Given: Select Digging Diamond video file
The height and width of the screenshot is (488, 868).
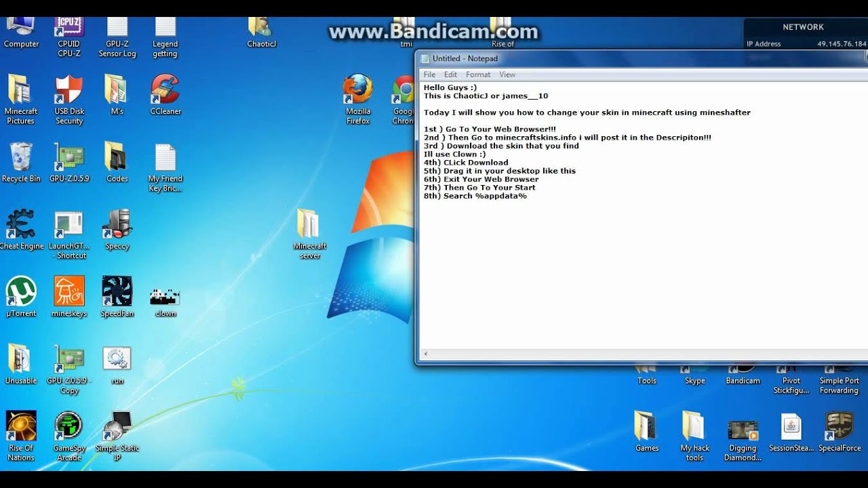Looking at the screenshot, I should pos(743,440).
